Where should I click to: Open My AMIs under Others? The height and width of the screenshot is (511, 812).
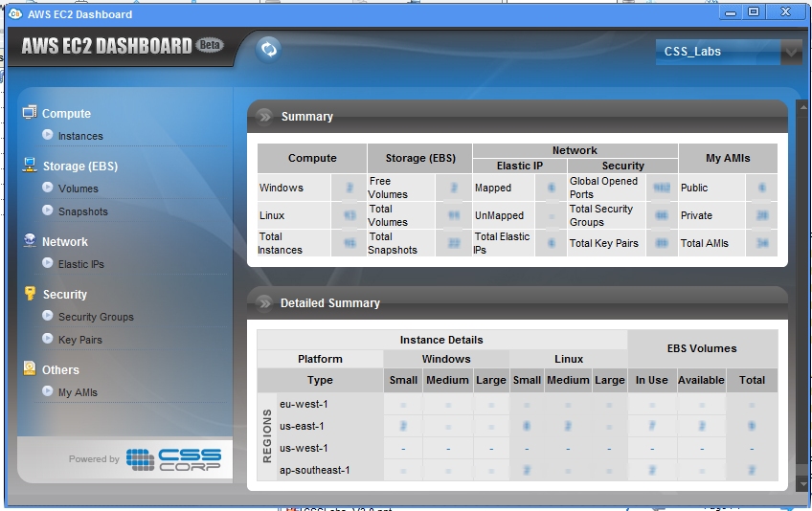click(78, 393)
